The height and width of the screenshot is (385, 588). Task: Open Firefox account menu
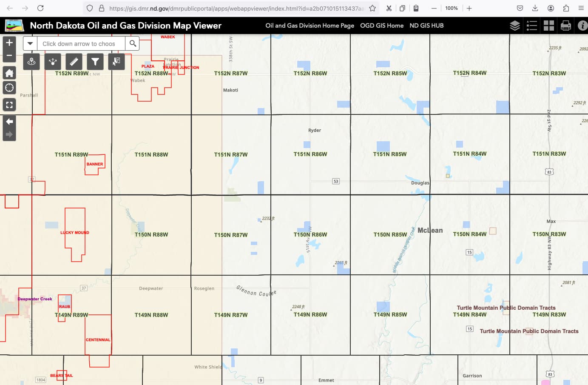(551, 8)
